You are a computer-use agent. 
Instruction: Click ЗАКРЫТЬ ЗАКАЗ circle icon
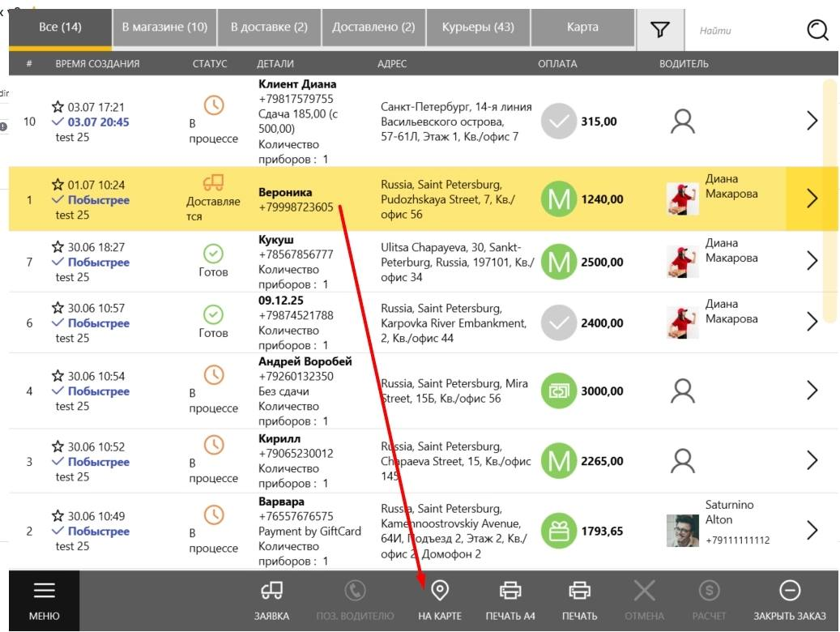coord(790,591)
